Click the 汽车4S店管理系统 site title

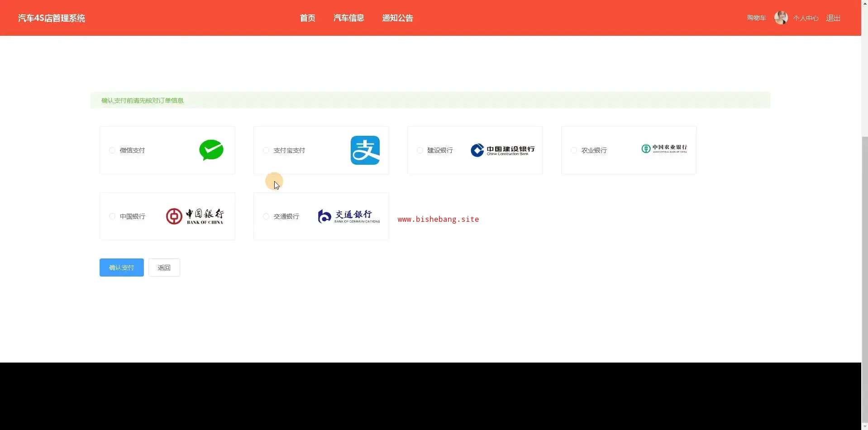coord(52,18)
